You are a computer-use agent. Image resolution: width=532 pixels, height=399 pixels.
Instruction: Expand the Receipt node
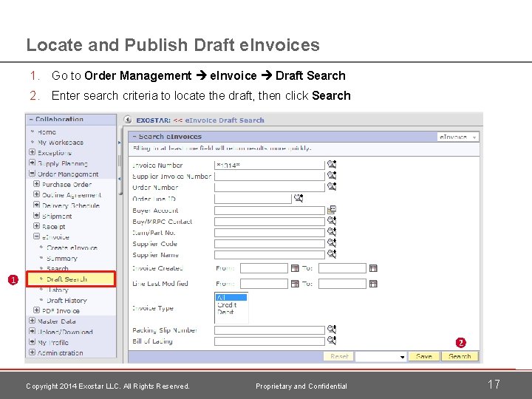(x=37, y=226)
